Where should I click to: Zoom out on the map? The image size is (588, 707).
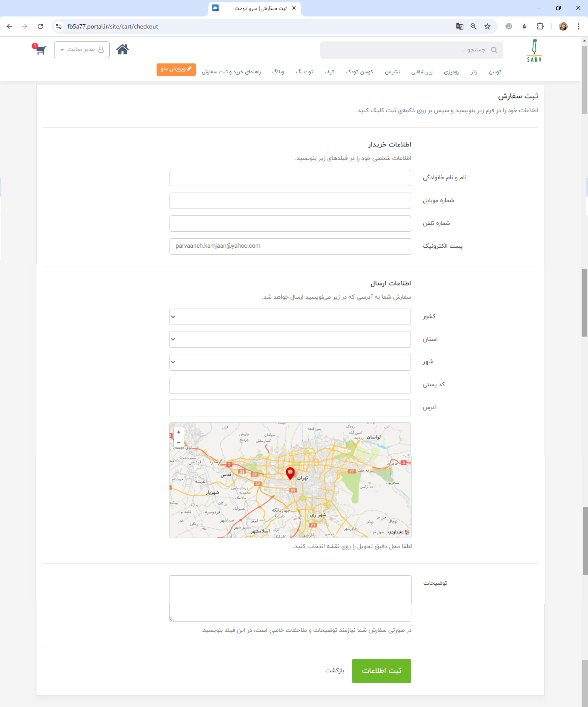pyautogui.click(x=179, y=442)
